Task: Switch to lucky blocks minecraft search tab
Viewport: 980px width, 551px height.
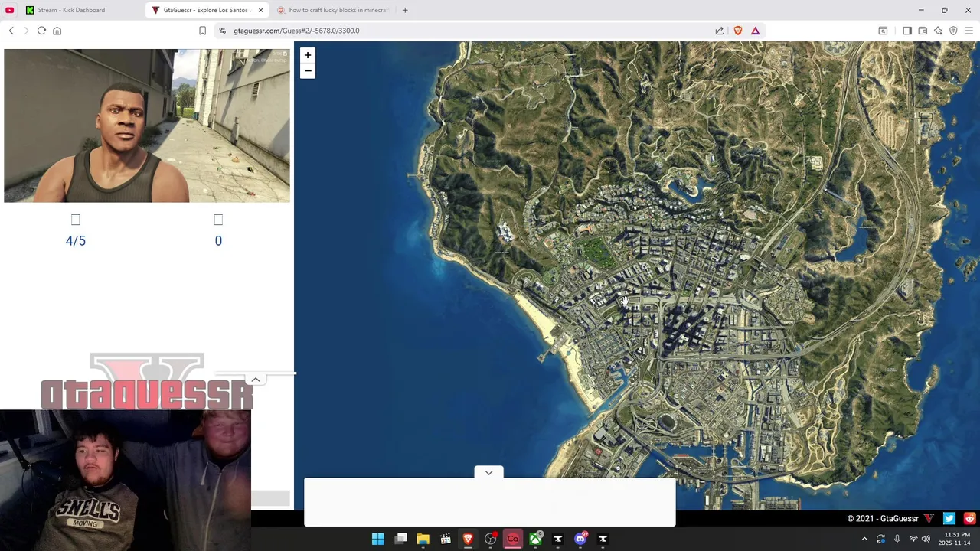Action: [333, 10]
